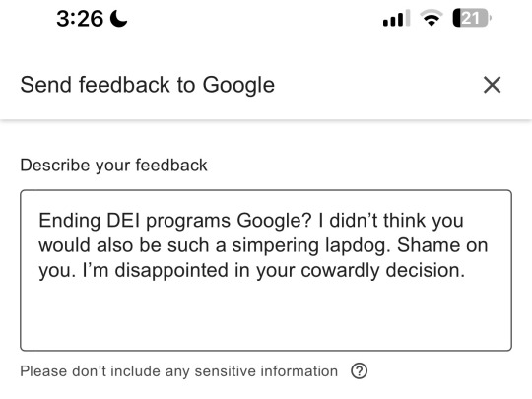This screenshot has width=532, height=399.
Task: Place cursor after the word decision
Action: coord(465,270)
